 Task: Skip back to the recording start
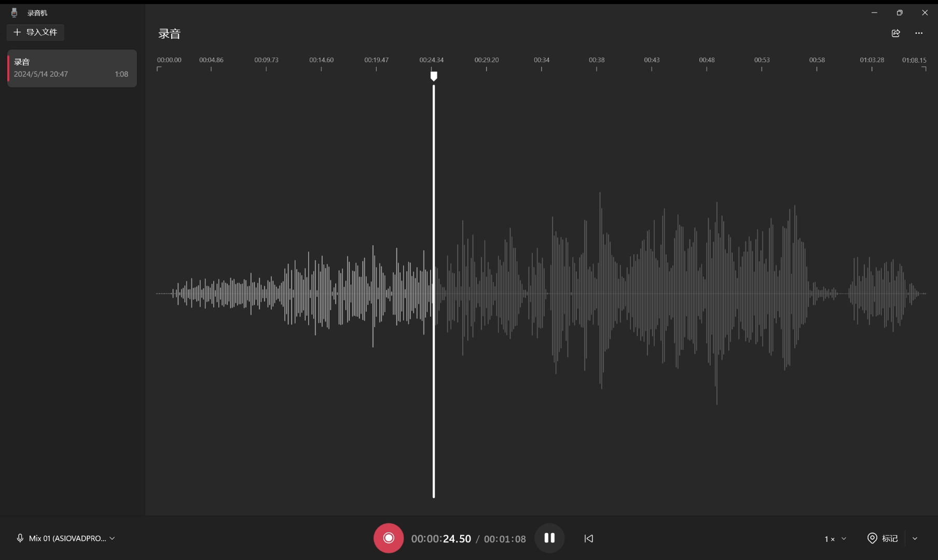(x=589, y=538)
